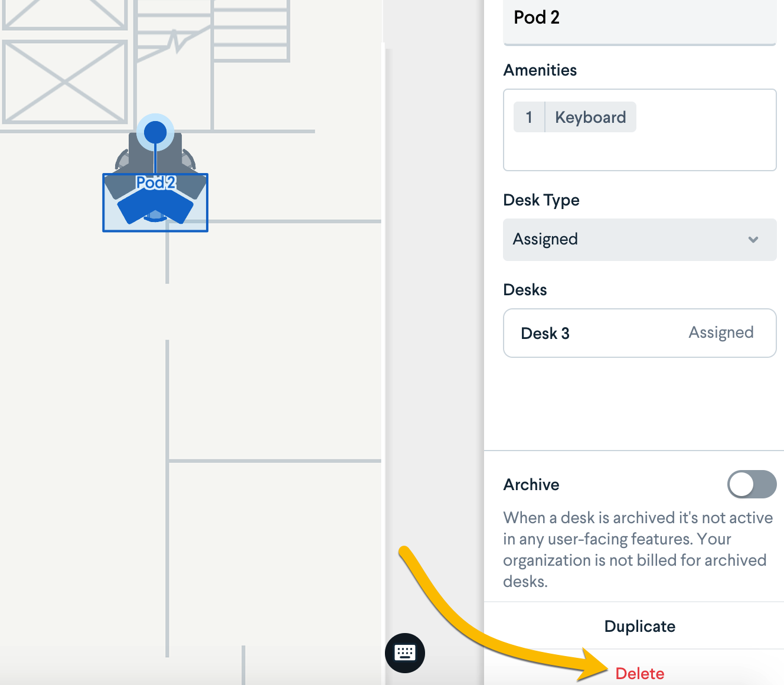Click the quantity 1 on the Keyboard amenity
Viewport: 784px width, 685px height.
point(529,117)
